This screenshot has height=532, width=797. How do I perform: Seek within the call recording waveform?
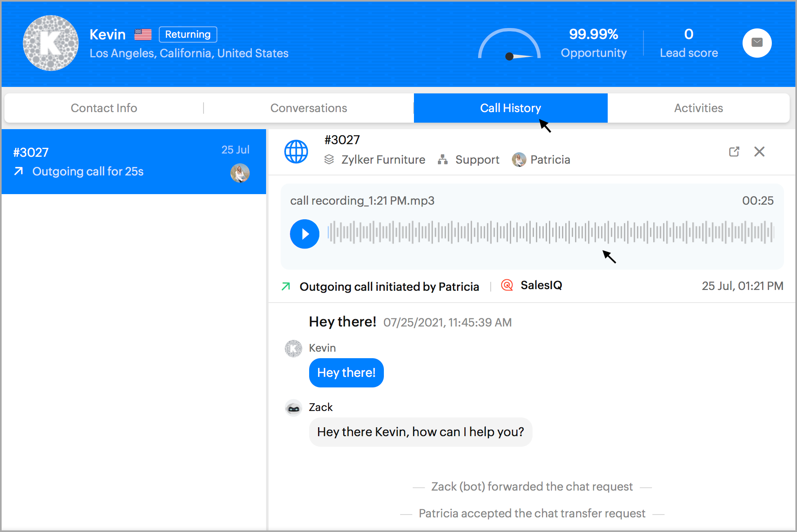tap(550, 233)
